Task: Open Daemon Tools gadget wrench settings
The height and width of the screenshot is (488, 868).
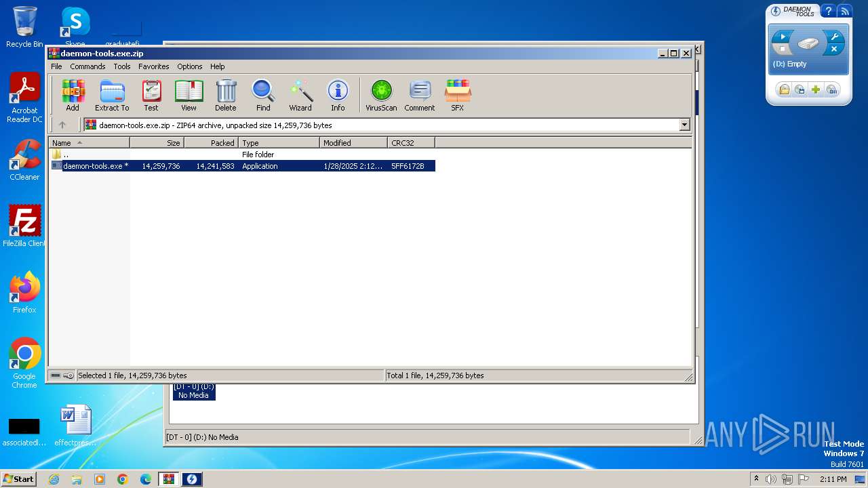Action: click(x=834, y=37)
